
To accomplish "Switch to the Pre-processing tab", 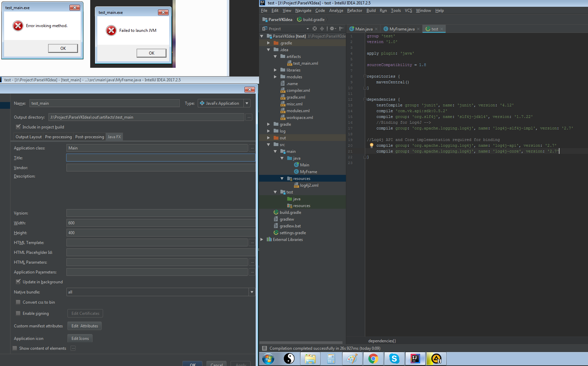I will click(x=58, y=137).
